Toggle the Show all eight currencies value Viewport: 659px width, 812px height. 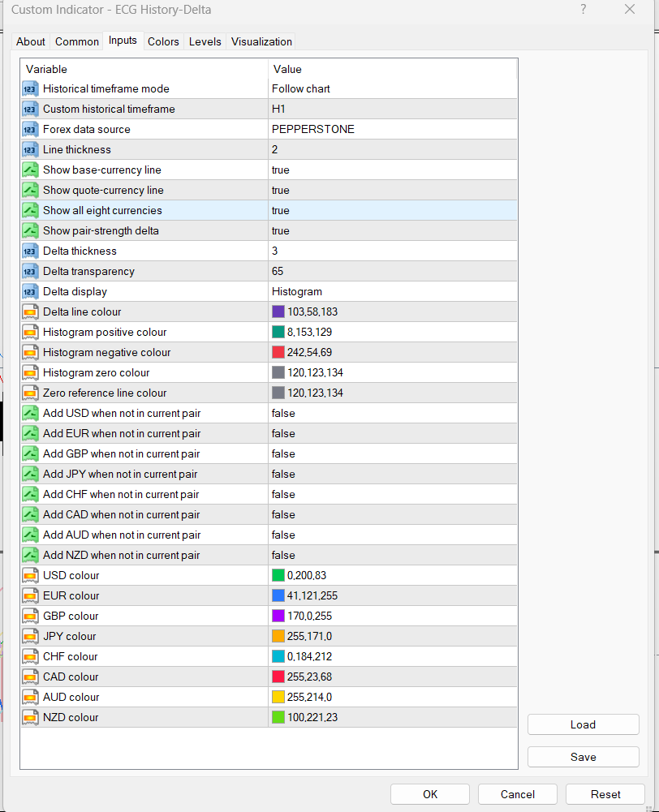point(393,211)
